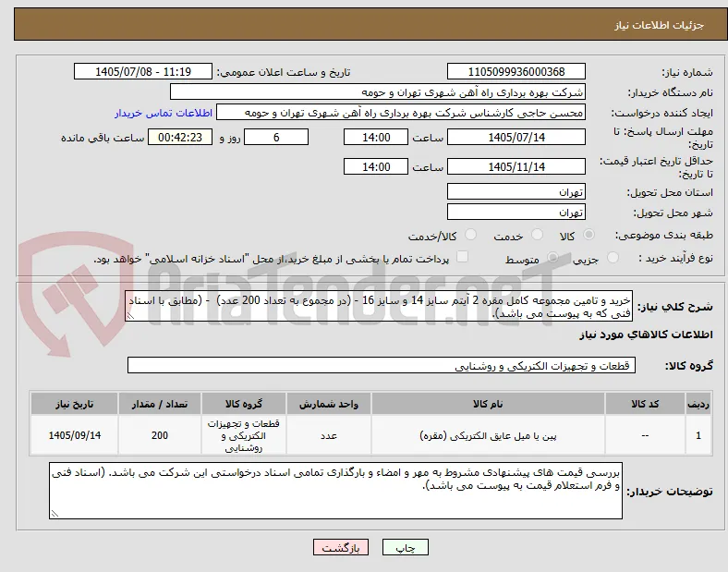
Task: Click the کد کالا column header
Action: pyautogui.click(x=645, y=404)
